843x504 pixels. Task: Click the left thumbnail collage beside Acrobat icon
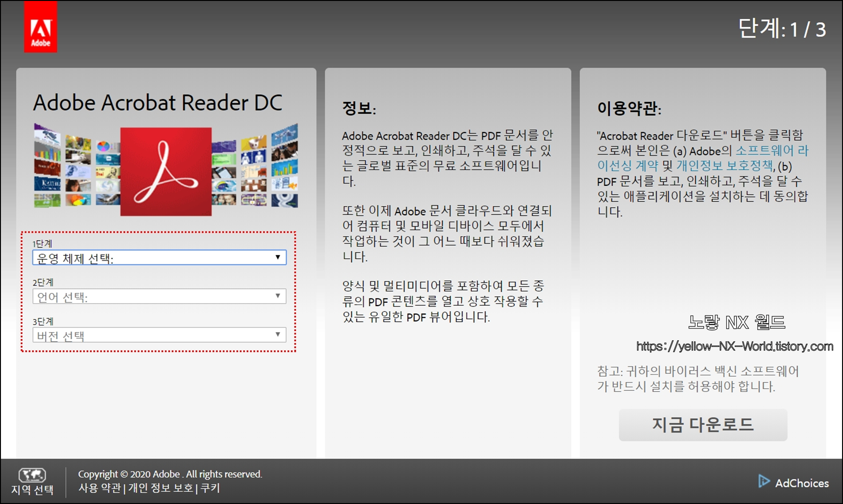click(77, 166)
